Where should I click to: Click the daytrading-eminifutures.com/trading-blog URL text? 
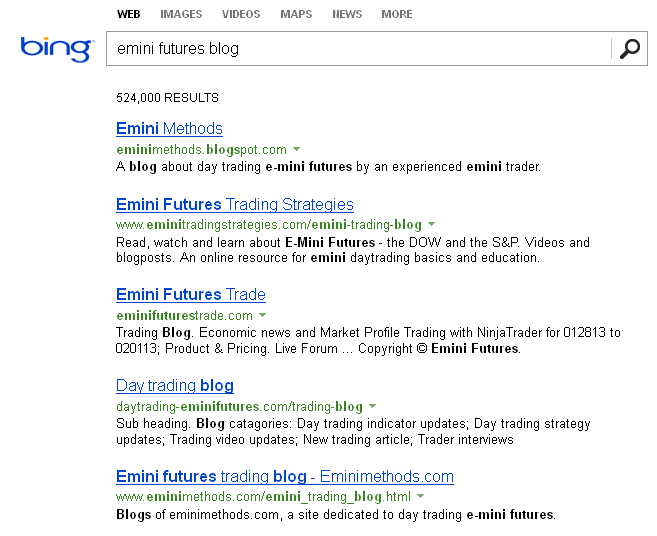tap(239, 407)
